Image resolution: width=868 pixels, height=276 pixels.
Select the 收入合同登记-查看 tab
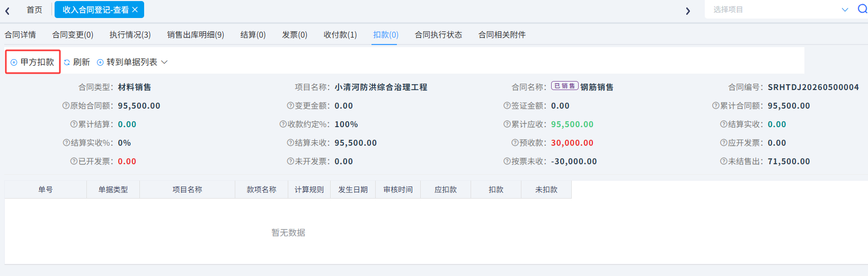click(x=95, y=10)
